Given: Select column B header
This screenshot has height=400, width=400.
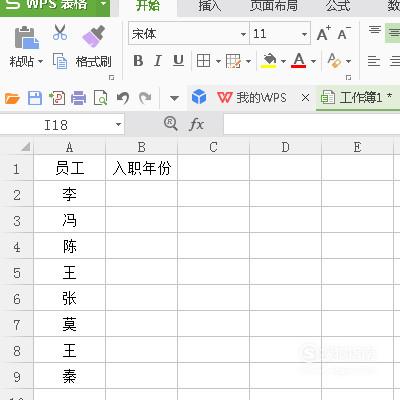Looking at the screenshot, I should click(x=141, y=147).
